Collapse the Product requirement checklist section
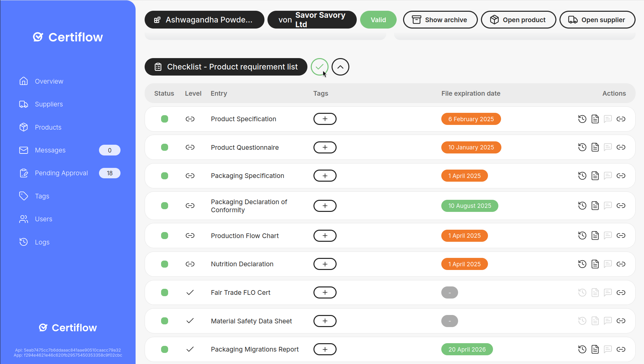The image size is (644, 364). pos(340,67)
